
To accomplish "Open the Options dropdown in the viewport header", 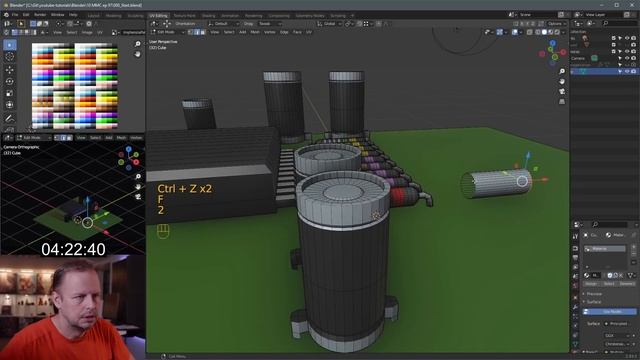I will click(x=556, y=24).
